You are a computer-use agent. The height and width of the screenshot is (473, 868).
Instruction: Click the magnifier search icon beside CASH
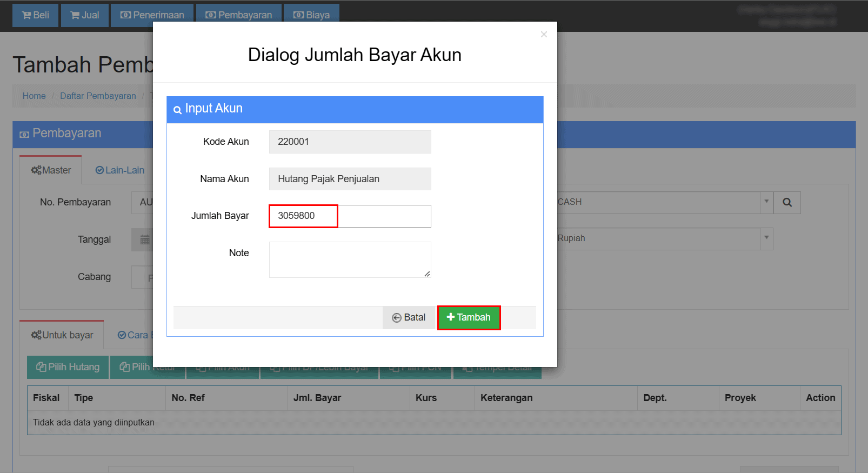pyautogui.click(x=787, y=202)
